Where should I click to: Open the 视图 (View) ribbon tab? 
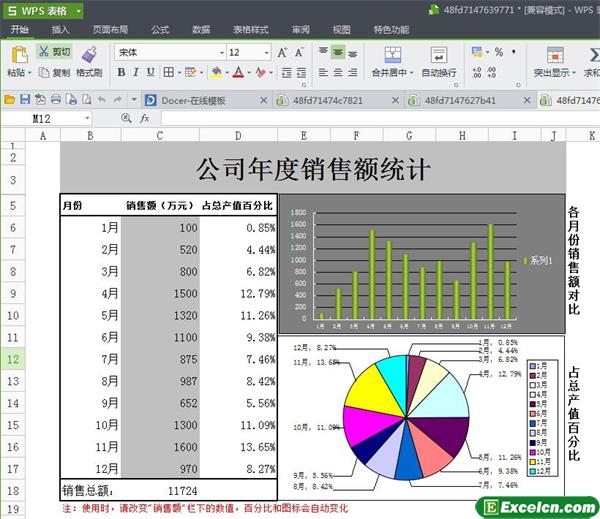click(x=342, y=29)
